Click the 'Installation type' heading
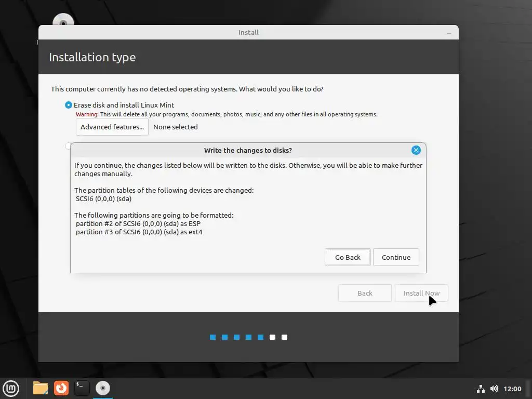 (92, 57)
